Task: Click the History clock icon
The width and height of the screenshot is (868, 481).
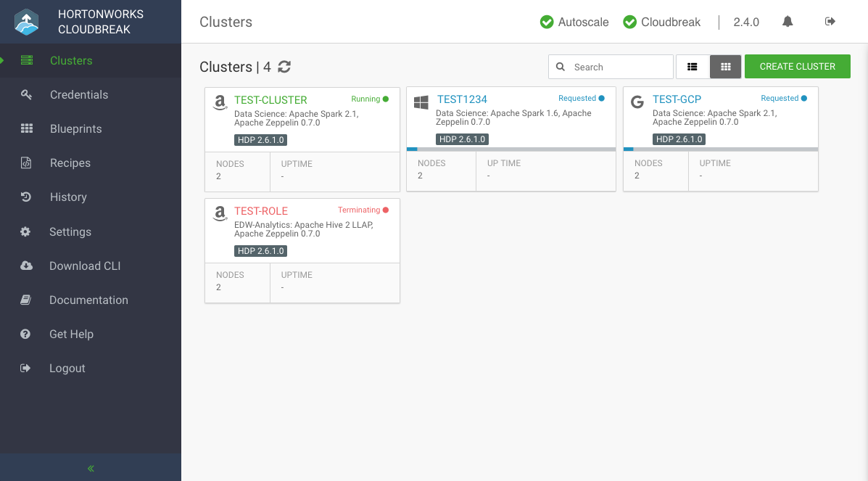Action: point(26,197)
